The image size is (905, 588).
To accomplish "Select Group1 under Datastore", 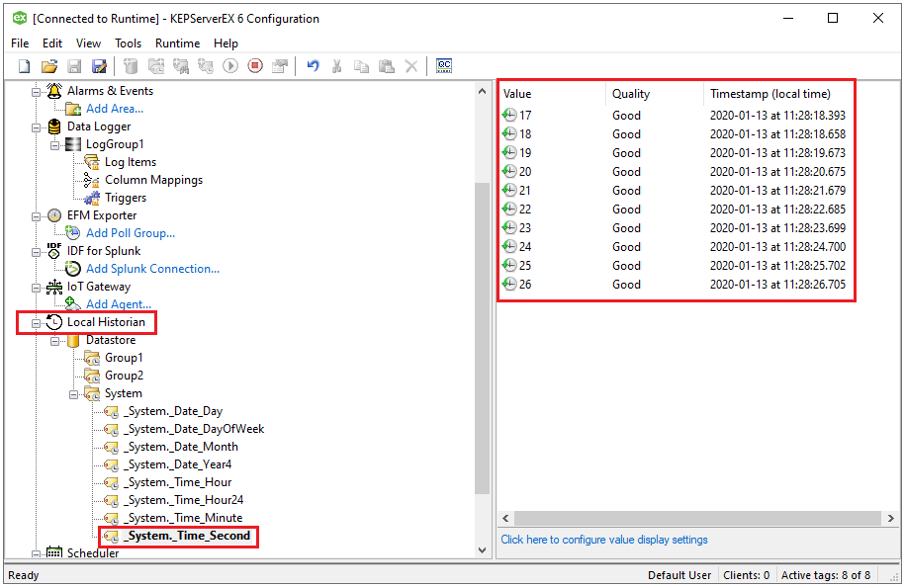I will 124,358.
